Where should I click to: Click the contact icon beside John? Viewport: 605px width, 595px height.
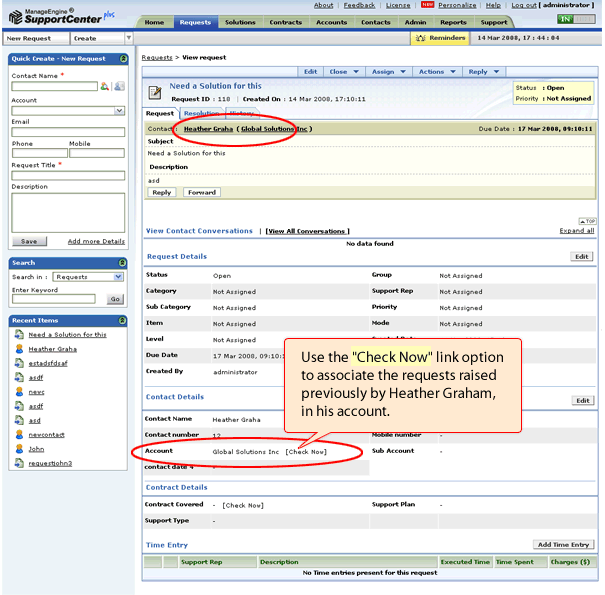point(19,449)
